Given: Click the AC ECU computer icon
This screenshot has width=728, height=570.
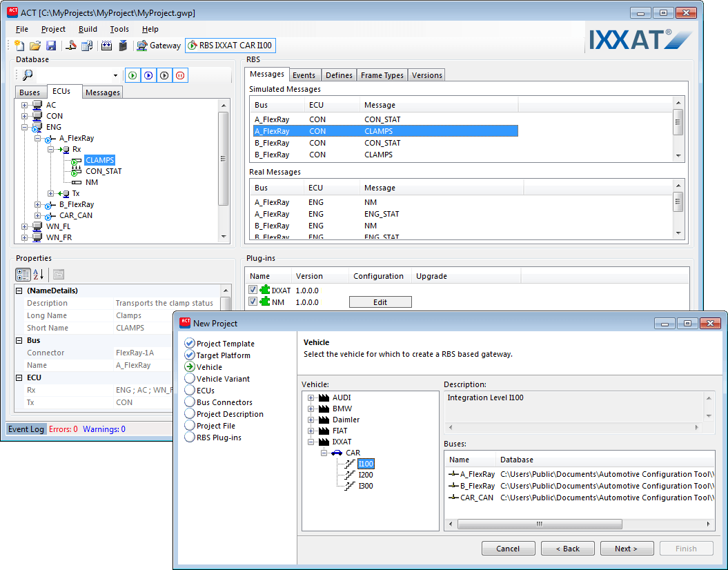Looking at the screenshot, I should [x=37, y=105].
